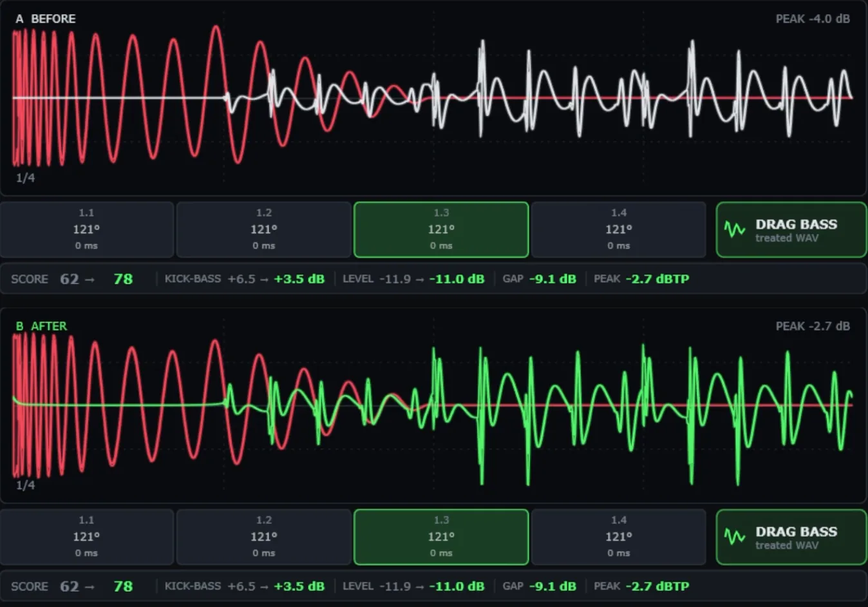Click the "1/4" label in the Before waveform

[25, 178]
